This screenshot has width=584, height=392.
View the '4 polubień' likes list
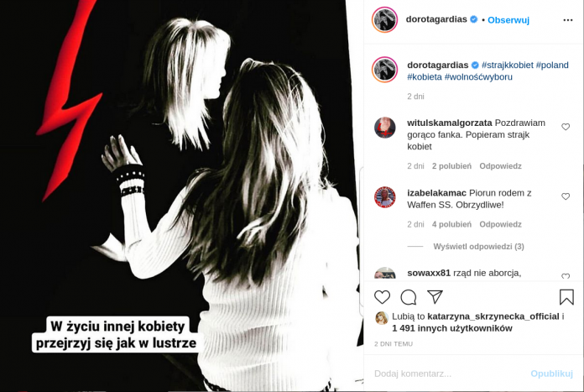[x=451, y=224]
